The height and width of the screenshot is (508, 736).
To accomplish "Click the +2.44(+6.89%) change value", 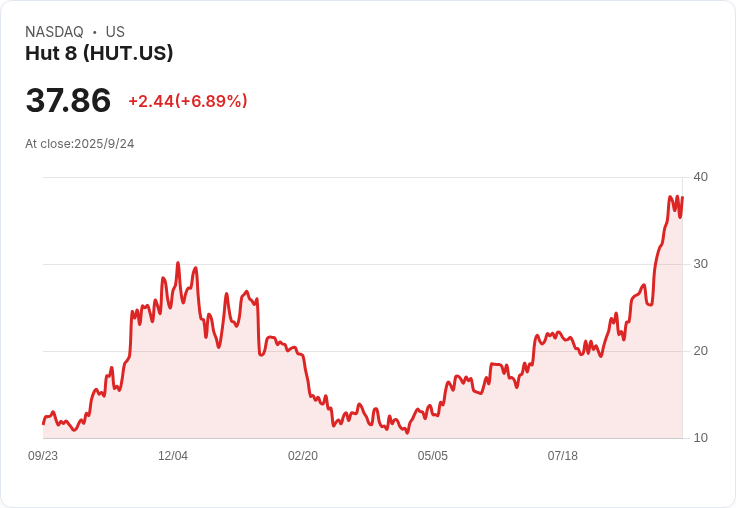I will pyautogui.click(x=188, y=101).
